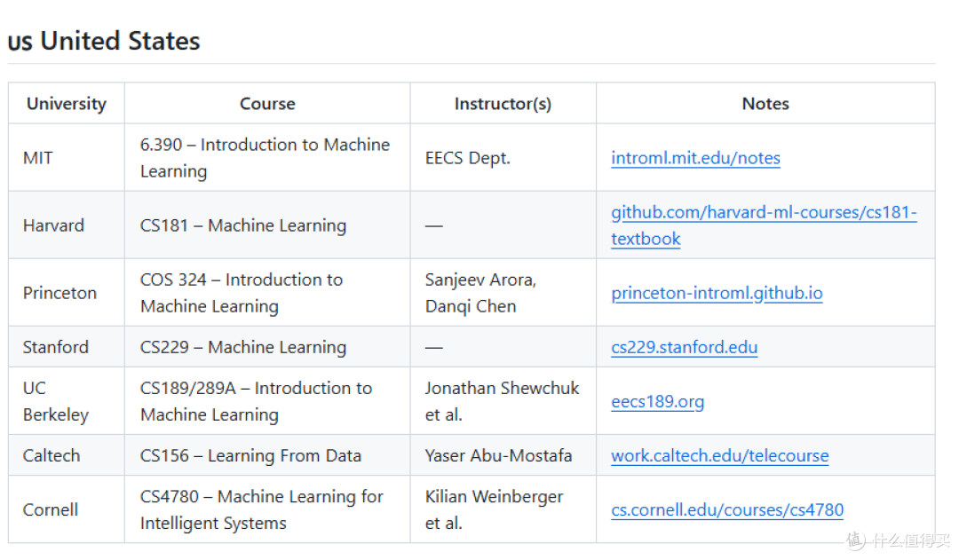
Task: Click 'Jonathan Shewchuk et al.' instructor cell
Action: click(502, 401)
